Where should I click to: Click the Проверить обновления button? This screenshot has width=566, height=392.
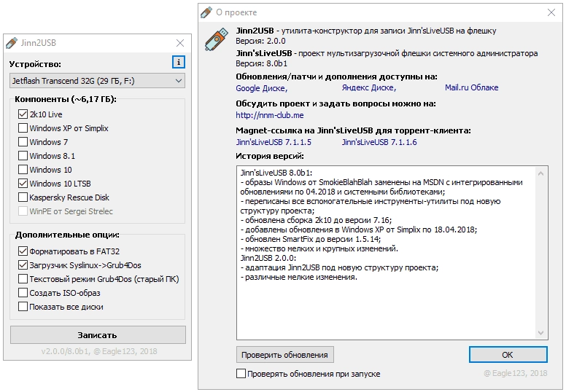284,355
